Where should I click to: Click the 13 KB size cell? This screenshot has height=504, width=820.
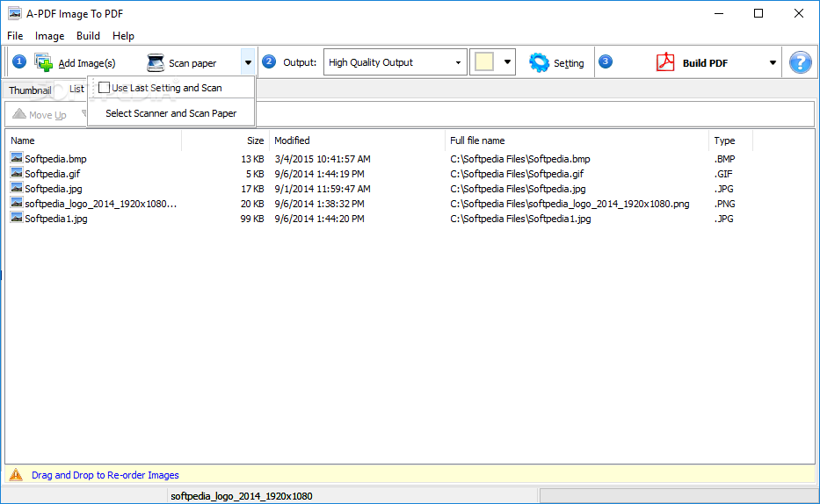[x=252, y=159]
